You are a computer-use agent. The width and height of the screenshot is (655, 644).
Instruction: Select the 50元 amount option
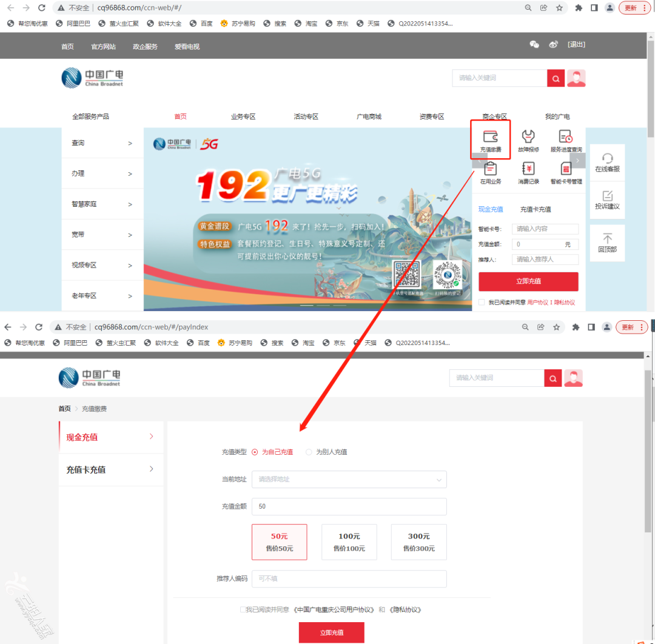(280, 542)
